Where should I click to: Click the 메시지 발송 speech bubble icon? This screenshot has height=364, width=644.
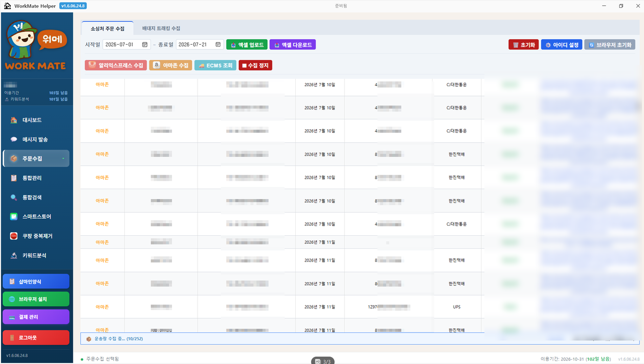14,140
